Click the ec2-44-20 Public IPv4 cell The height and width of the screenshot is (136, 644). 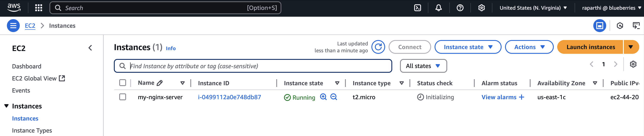point(624,97)
